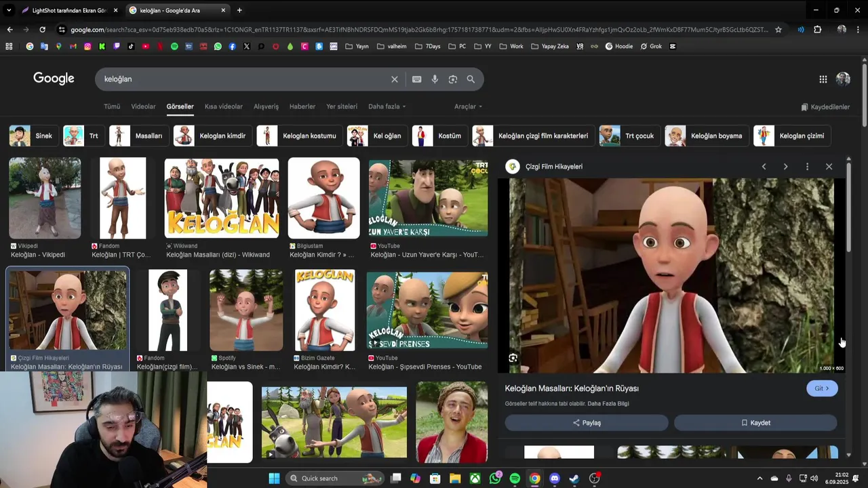Open Spotify from the taskbar
The height and width of the screenshot is (488, 868).
515,479
